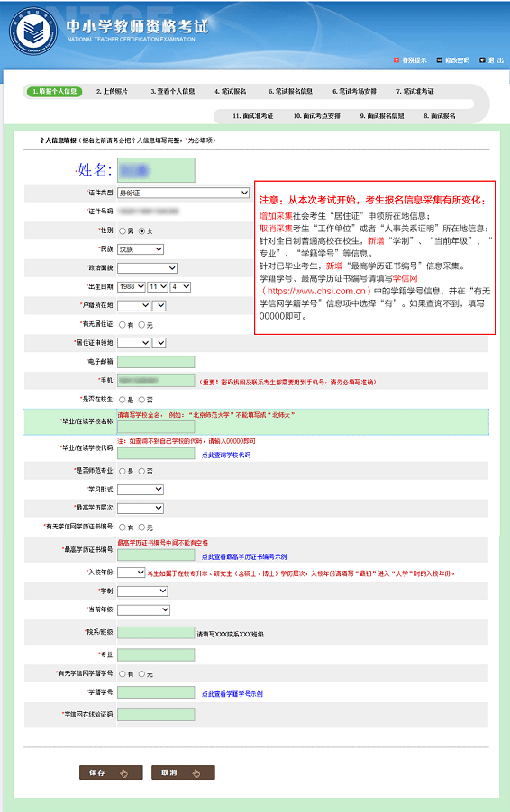The image size is (510, 812).
Task: Click the 姓名 name input field
Action: (x=156, y=170)
